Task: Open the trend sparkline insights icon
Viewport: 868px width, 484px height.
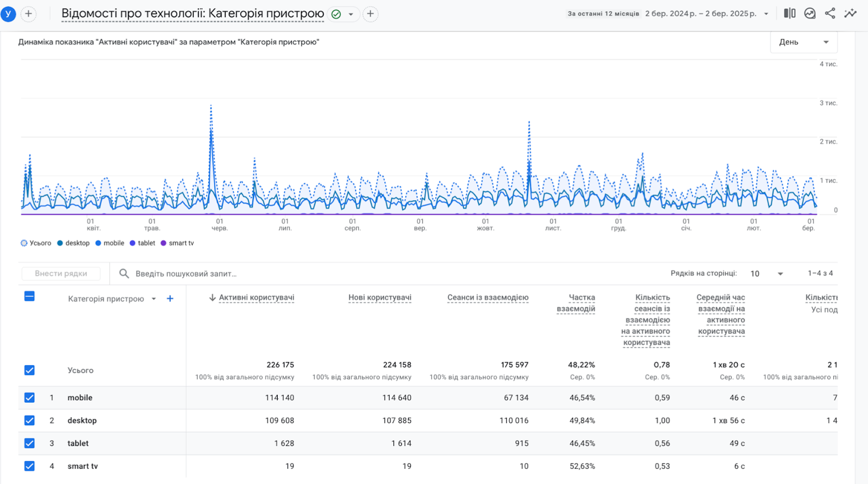Action: click(851, 14)
